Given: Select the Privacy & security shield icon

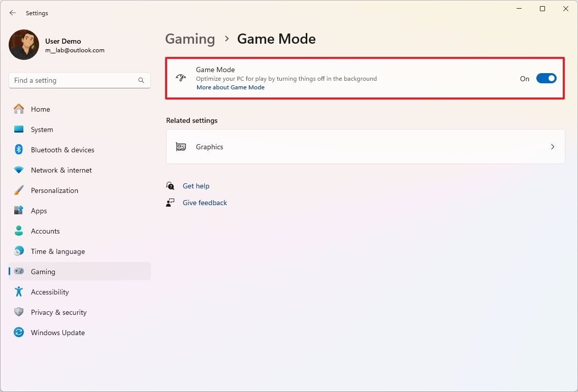Looking at the screenshot, I should [x=19, y=312].
